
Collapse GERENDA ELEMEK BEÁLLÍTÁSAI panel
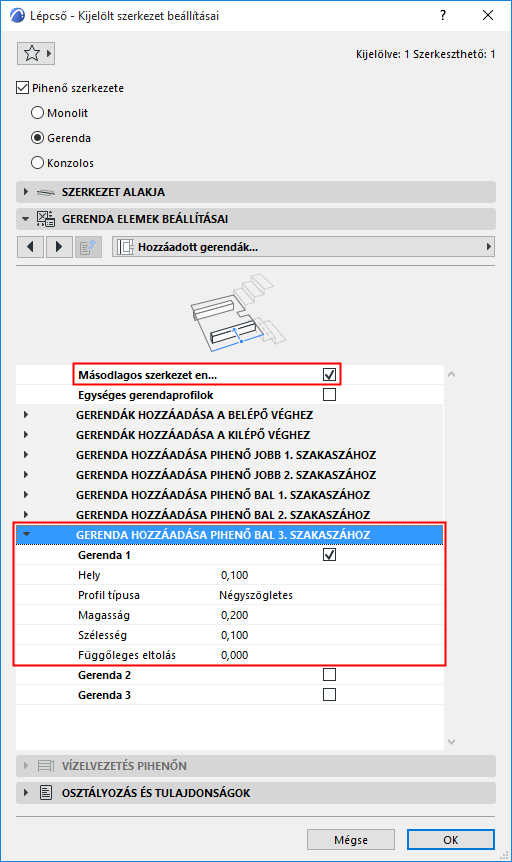click(25, 219)
